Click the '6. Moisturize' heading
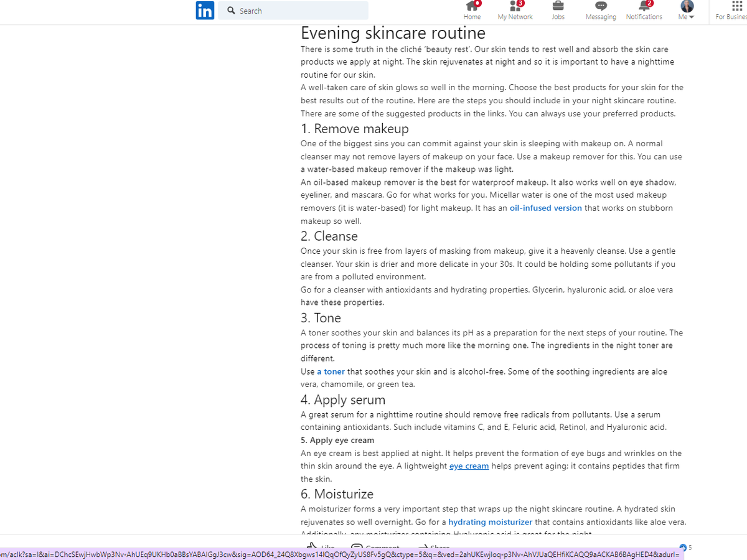 click(x=337, y=494)
